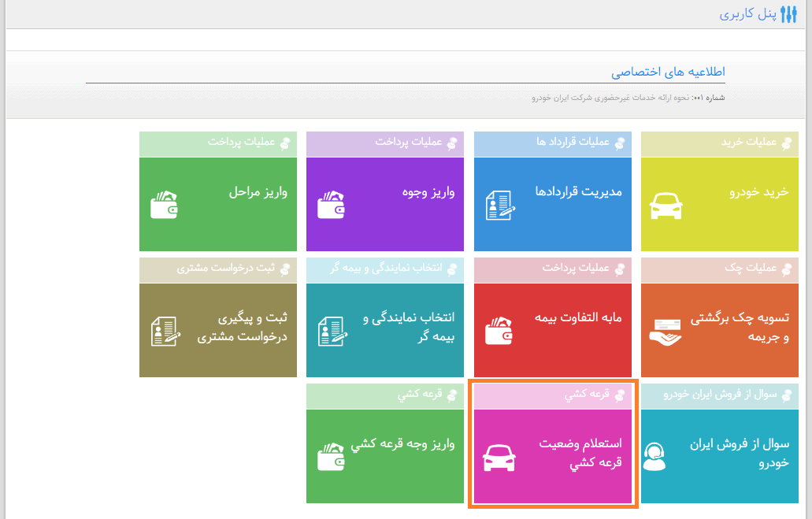Click the document icon on انتخاب نمایندگی tile
Image resolution: width=812 pixels, height=519 pixels.
[332, 331]
